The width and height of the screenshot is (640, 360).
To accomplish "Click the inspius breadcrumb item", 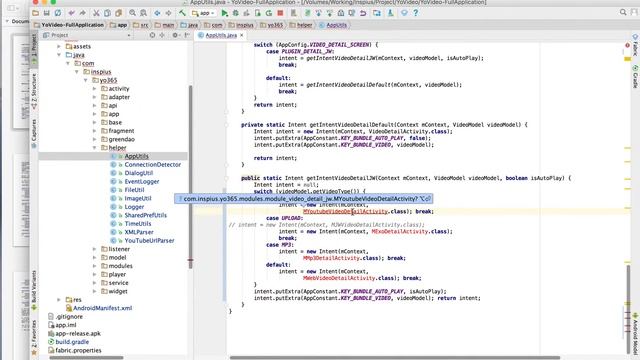I will pos(241,25).
